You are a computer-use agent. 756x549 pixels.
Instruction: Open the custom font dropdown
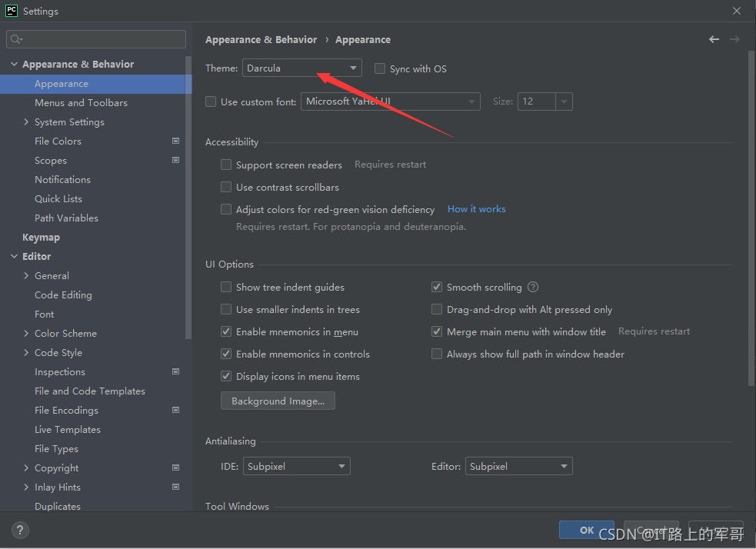(x=391, y=101)
